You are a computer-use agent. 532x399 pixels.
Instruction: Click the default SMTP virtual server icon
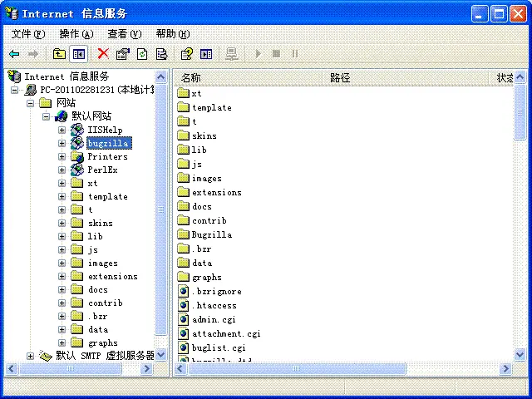click(46, 356)
